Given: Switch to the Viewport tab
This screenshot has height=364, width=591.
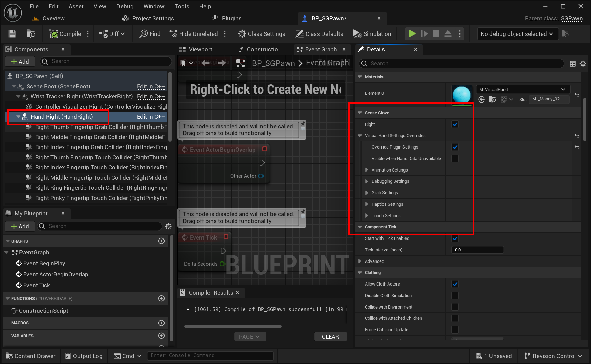Looking at the screenshot, I should click(200, 49).
